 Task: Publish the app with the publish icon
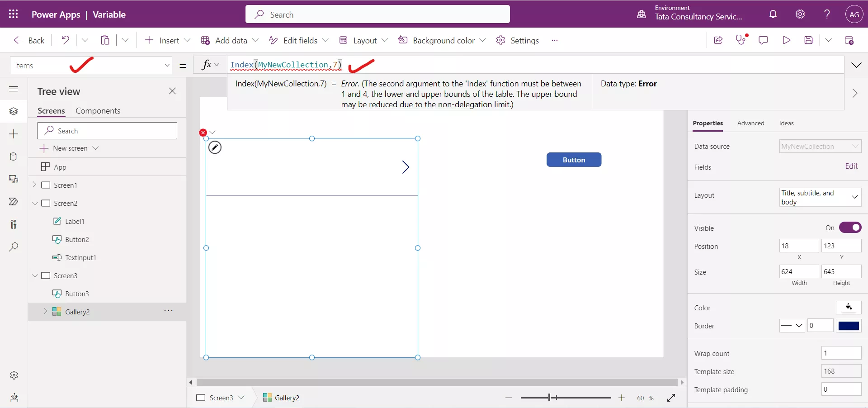[x=849, y=40]
